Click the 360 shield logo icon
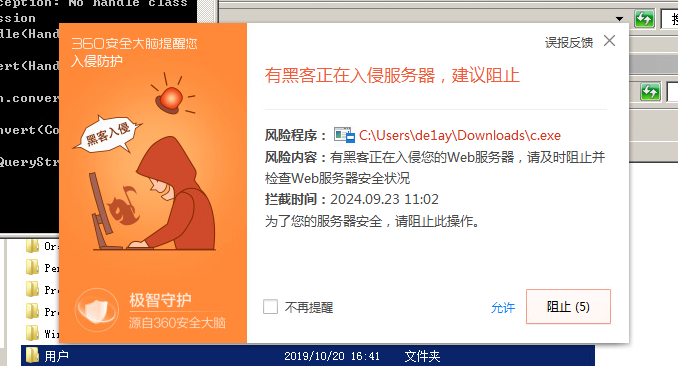This screenshot has width=678, height=366. point(96,309)
